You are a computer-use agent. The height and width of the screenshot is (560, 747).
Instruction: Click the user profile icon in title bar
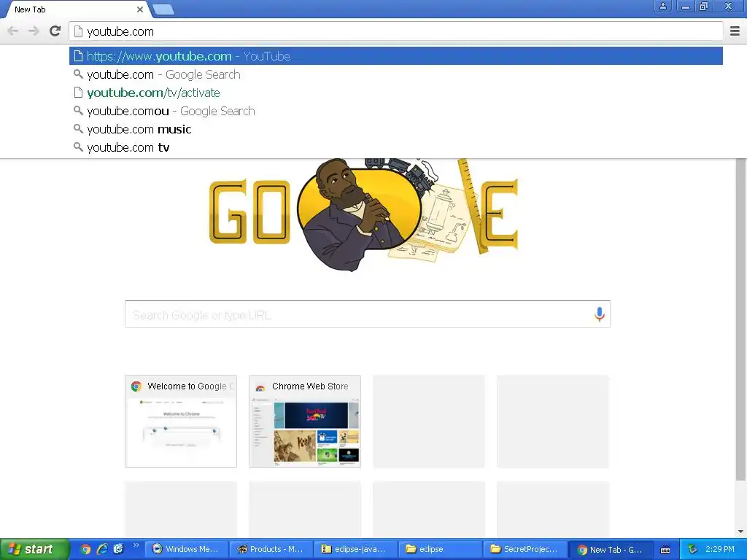pos(662,6)
